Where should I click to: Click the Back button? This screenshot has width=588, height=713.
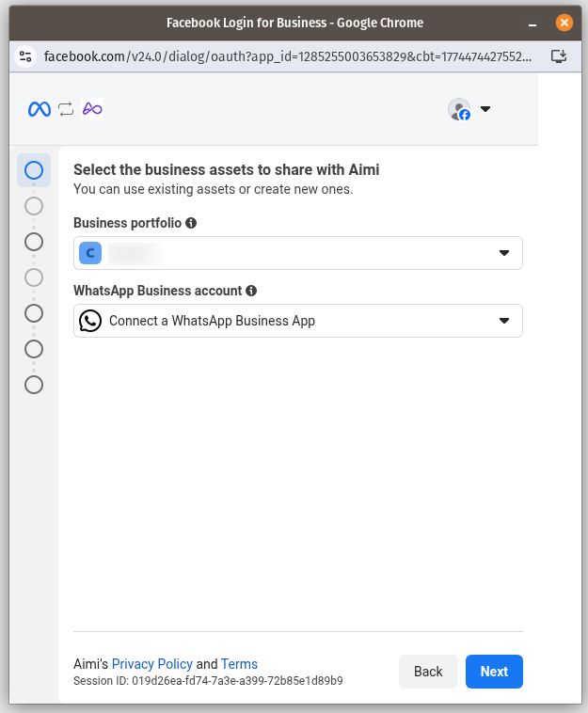428,672
